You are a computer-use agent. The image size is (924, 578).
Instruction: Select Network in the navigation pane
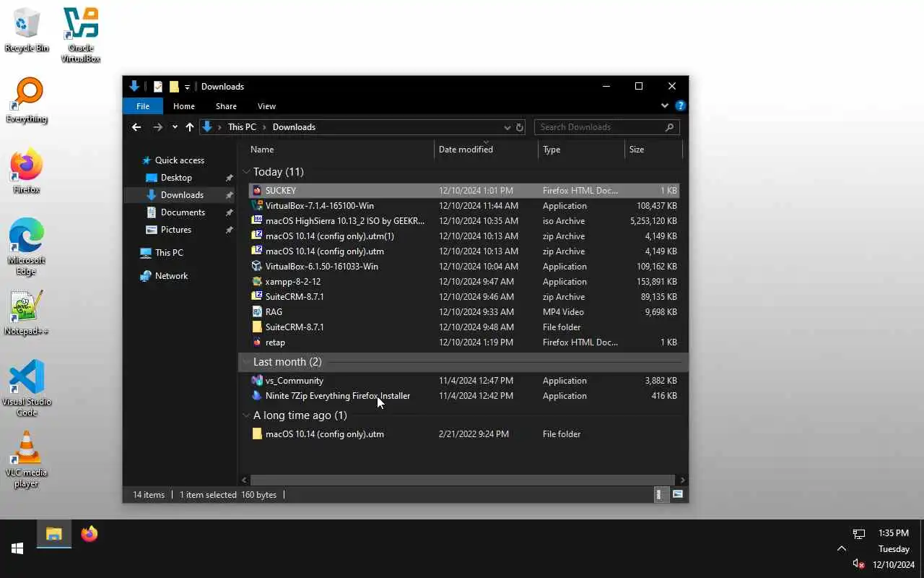pyautogui.click(x=171, y=276)
